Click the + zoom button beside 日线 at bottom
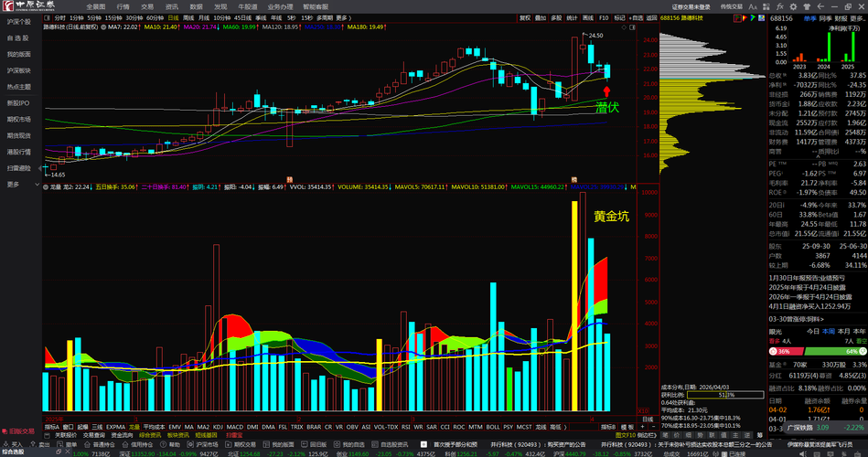The image size is (868, 457). 642,427
